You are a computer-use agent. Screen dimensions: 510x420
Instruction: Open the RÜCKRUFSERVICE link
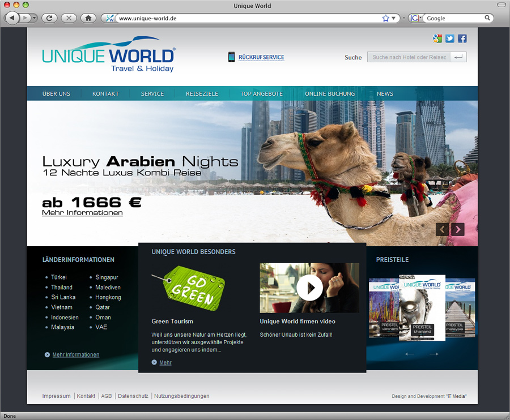(x=261, y=57)
